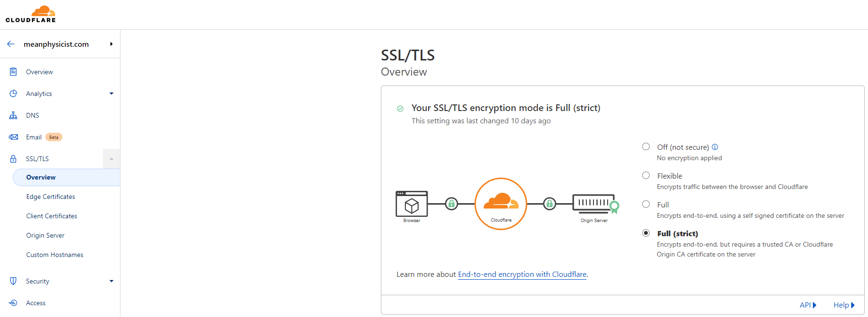Click the info icon beside Off (not secure)

pyautogui.click(x=715, y=147)
